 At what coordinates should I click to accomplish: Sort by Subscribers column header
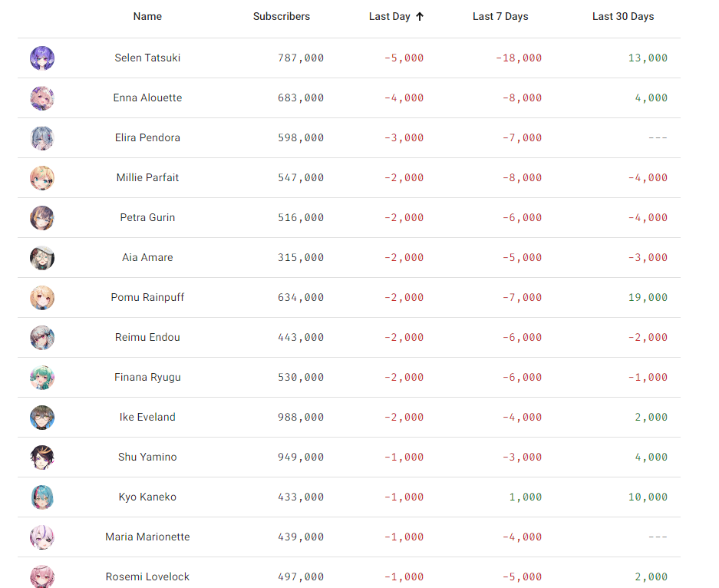pos(282,16)
